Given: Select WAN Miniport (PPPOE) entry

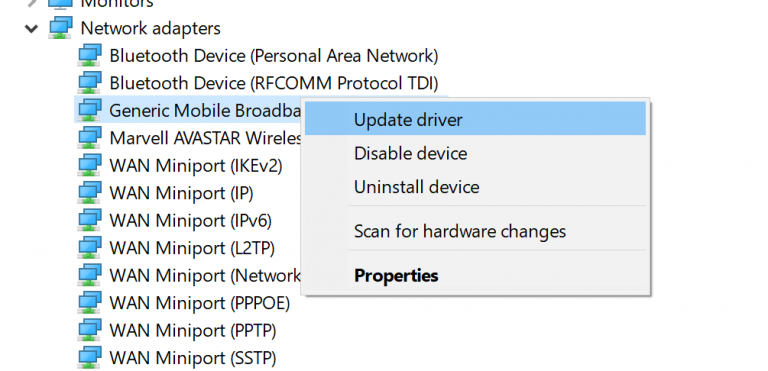Looking at the screenshot, I should 200,303.
